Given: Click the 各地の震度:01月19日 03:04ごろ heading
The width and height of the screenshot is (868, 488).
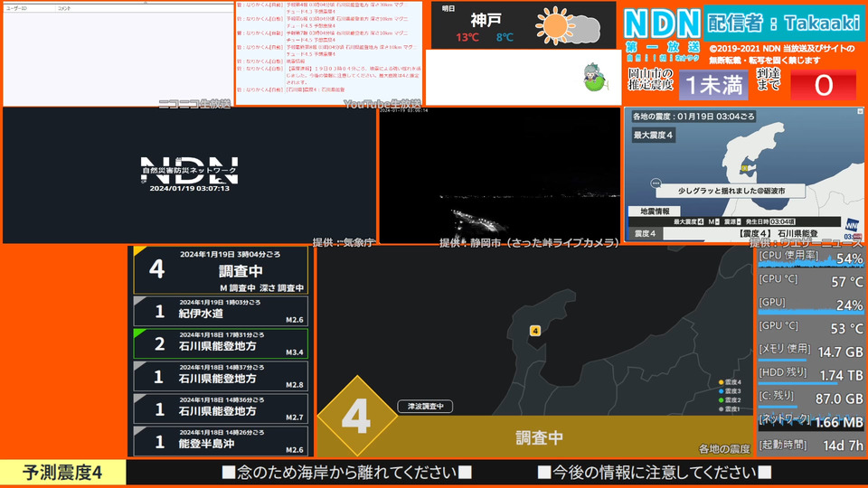Looking at the screenshot, I should pos(693,117).
